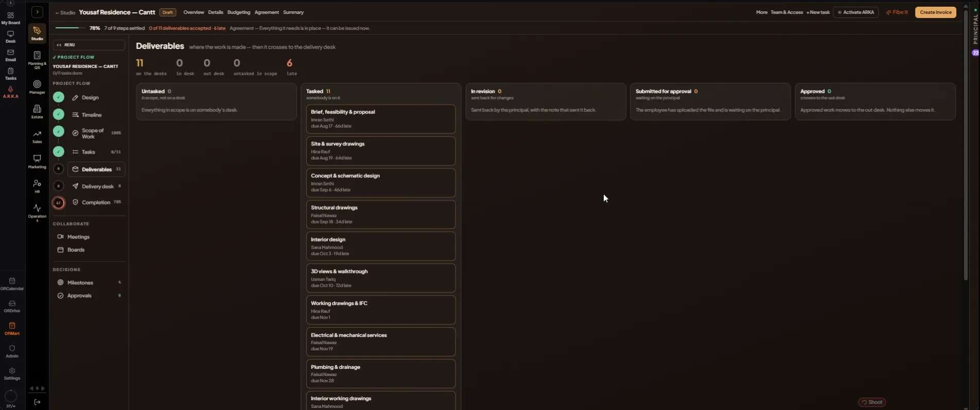Screen dimensions: 980x410
Task: Open the Structural drawings card
Action: (381, 215)
